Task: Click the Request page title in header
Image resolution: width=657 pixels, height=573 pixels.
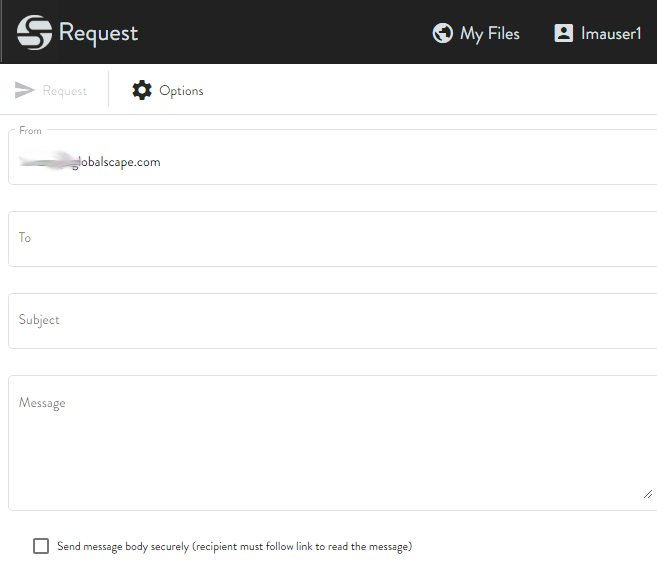Action: [x=98, y=33]
